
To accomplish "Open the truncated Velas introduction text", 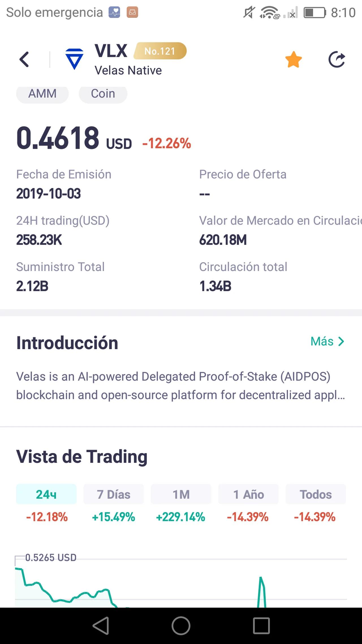I will [180, 386].
